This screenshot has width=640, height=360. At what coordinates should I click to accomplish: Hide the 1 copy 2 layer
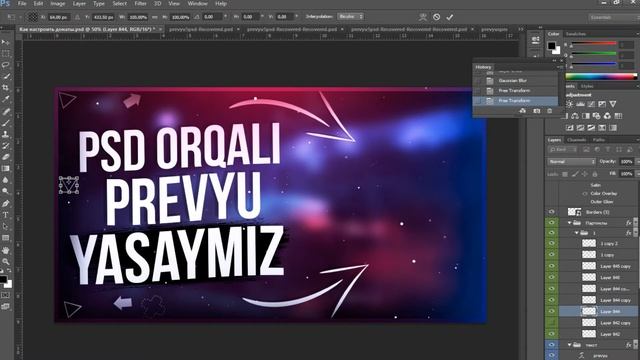click(551, 243)
